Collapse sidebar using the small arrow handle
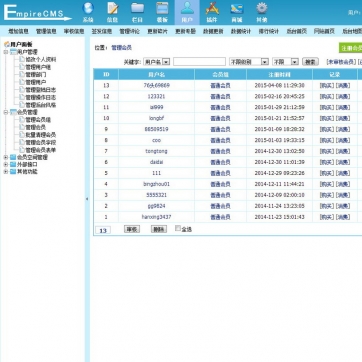Screen dimensions: 362x362 point(87,199)
